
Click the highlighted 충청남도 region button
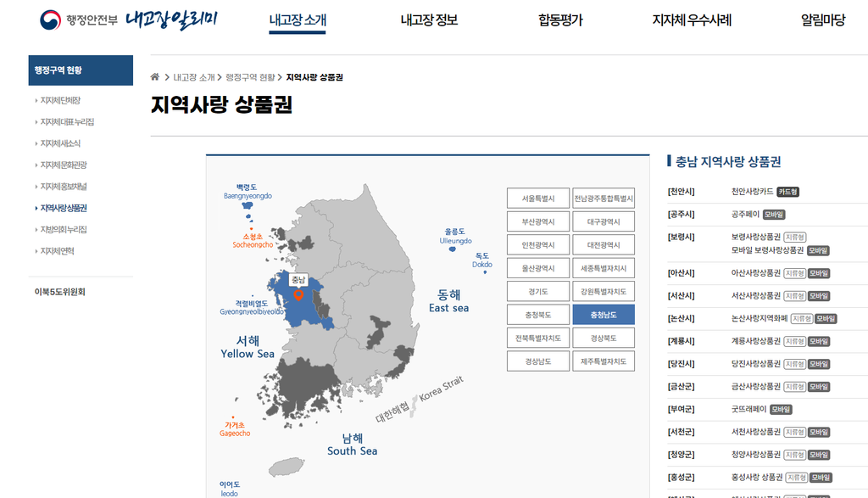(x=604, y=315)
